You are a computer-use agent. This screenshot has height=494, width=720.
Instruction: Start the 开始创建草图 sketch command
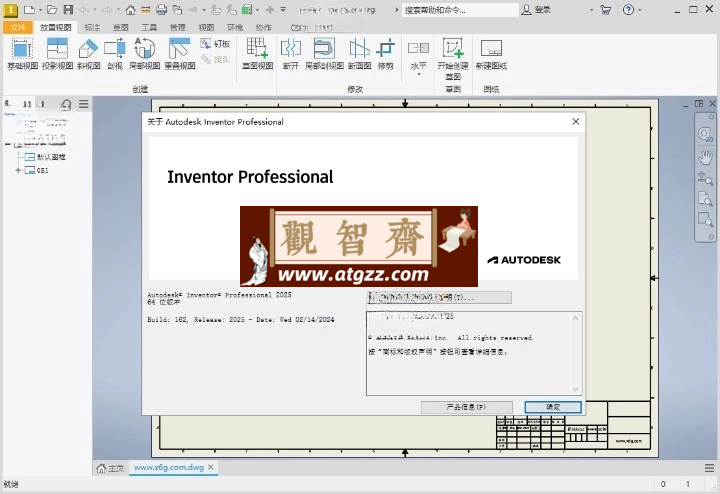453,59
